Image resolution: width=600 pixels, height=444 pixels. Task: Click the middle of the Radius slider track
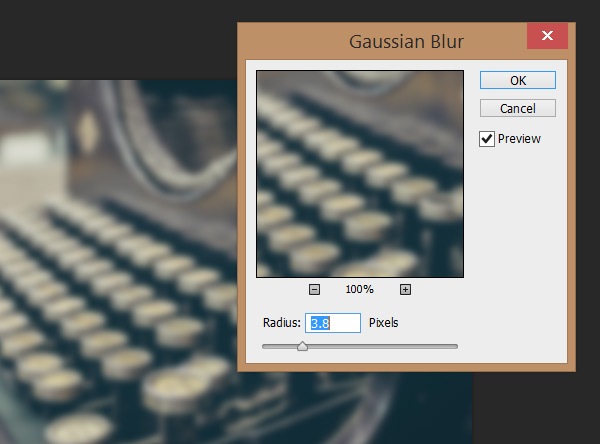360,346
